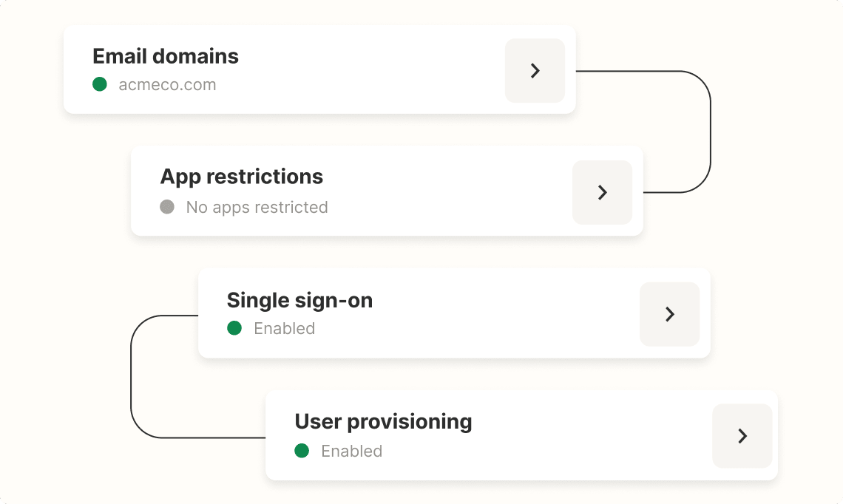Click the arrow icon inside the App restrictions card
Screen dimensions: 843x504
602,192
